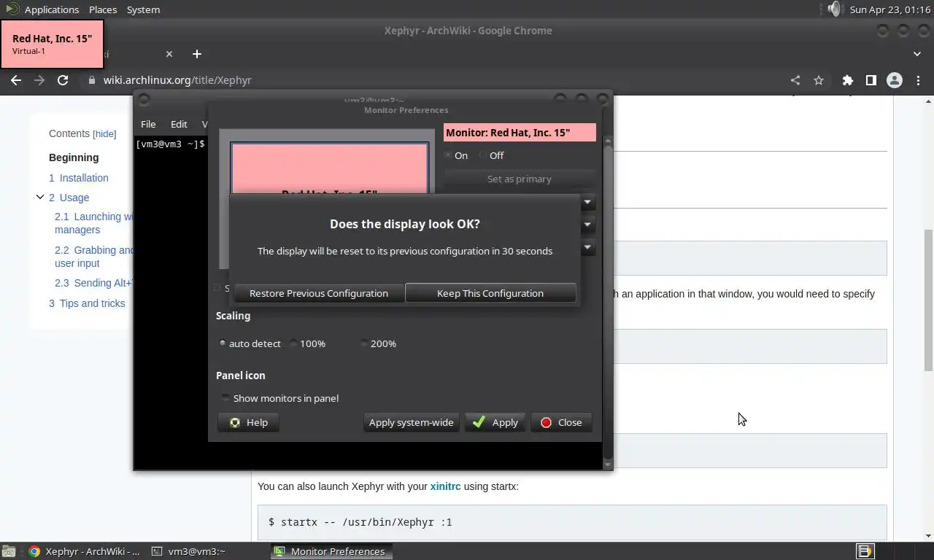The height and width of the screenshot is (560, 934).
Task: Click the red circle icon on Close
Action: point(546,422)
